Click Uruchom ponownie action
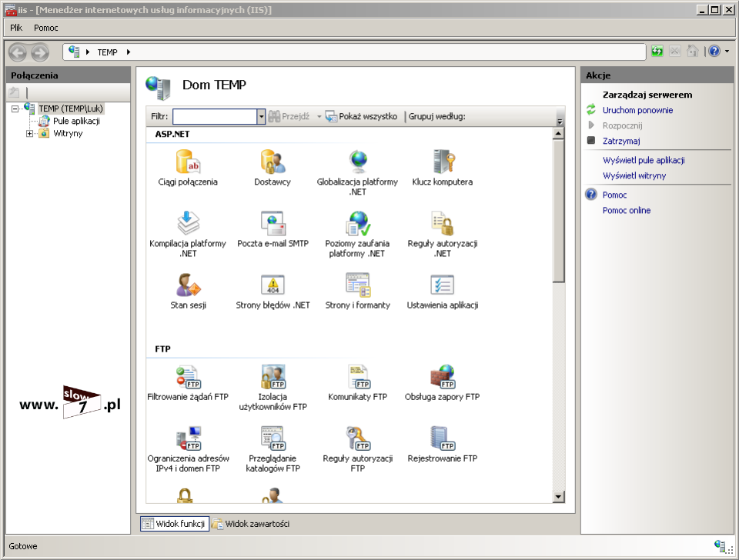Viewport: 739px width, 560px height. (x=637, y=110)
